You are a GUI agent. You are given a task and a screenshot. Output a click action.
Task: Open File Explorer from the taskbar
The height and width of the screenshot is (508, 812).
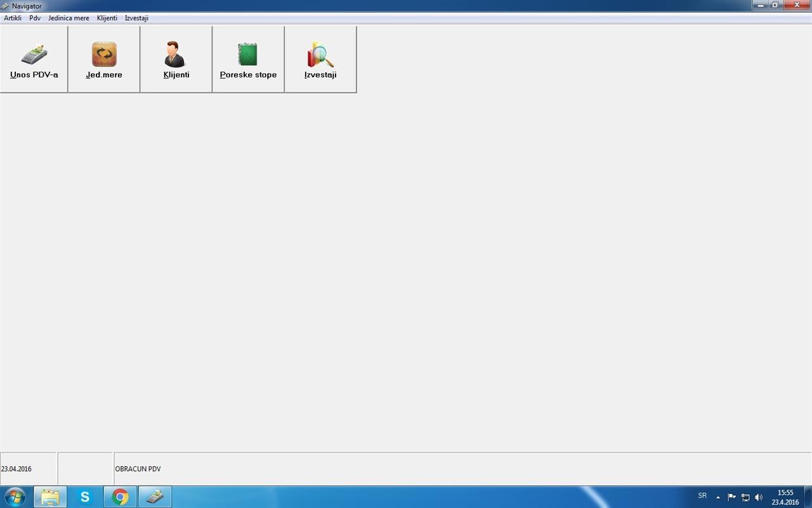tap(50, 497)
